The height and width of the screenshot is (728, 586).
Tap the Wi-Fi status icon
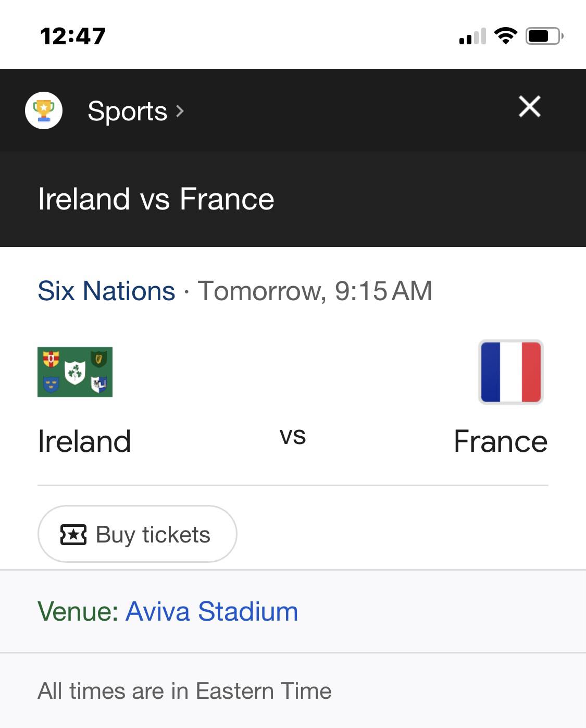click(x=505, y=35)
